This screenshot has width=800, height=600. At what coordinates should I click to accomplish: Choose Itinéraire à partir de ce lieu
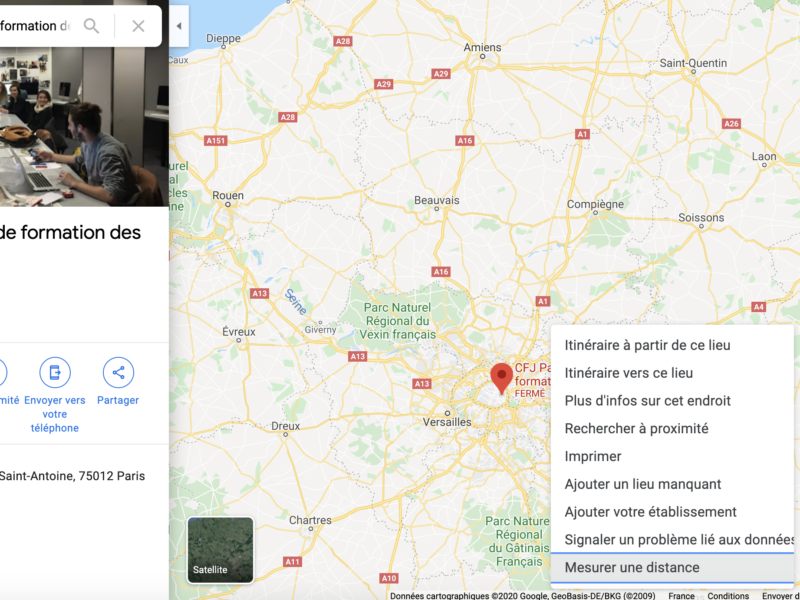pyautogui.click(x=672, y=345)
